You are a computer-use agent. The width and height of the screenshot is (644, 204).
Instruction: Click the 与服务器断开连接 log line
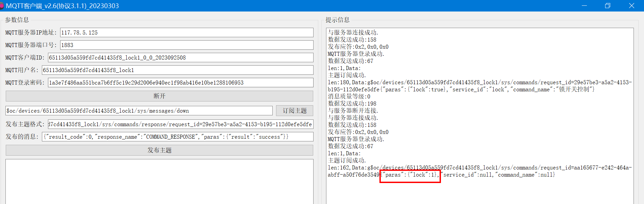click(353, 111)
